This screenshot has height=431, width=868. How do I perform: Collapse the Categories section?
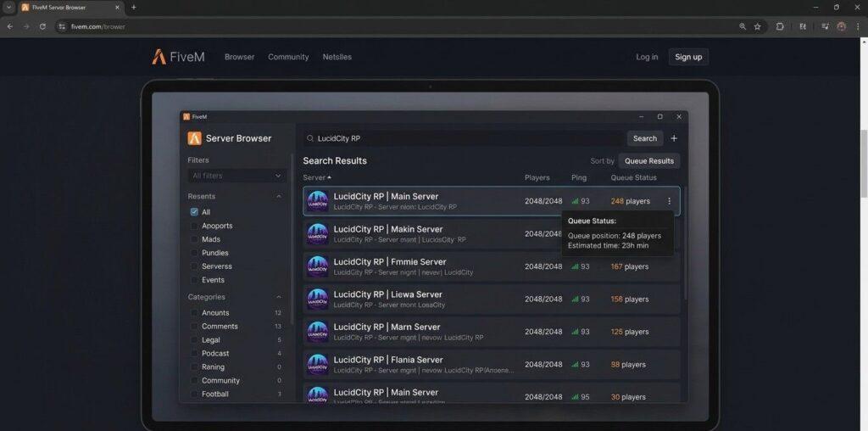[x=278, y=297]
